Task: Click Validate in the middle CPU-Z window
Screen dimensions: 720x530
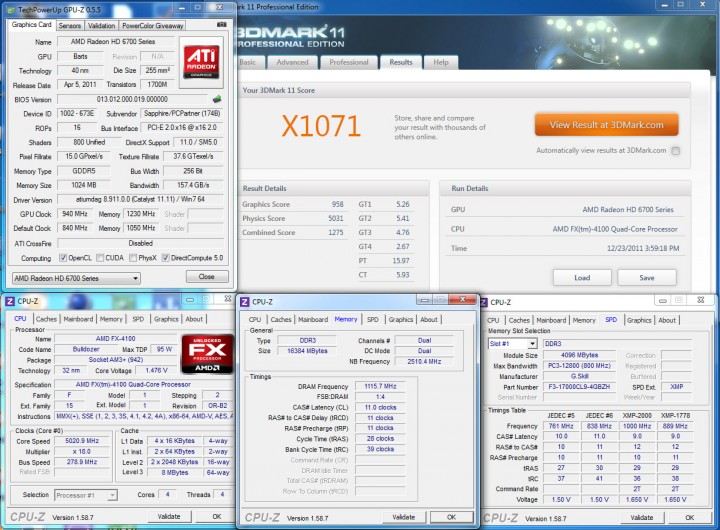Action: pyautogui.click(x=404, y=517)
